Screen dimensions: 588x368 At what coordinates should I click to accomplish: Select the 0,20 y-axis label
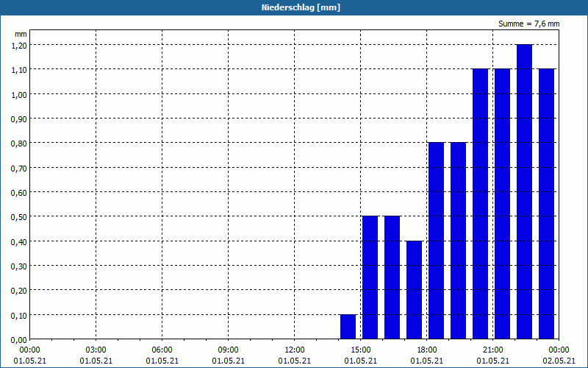tap(19, 290)
